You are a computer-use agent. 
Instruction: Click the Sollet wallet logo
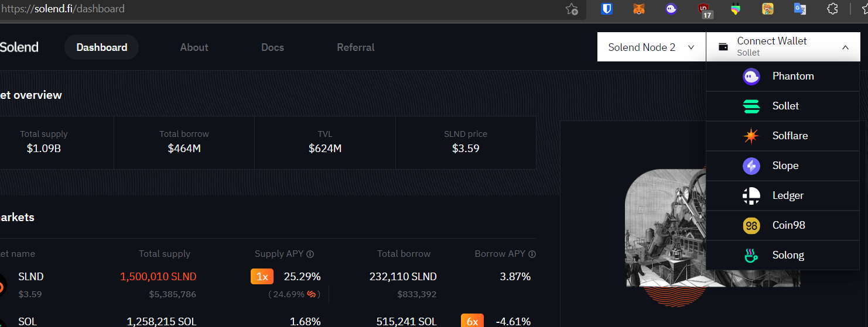tap(751, 106)
